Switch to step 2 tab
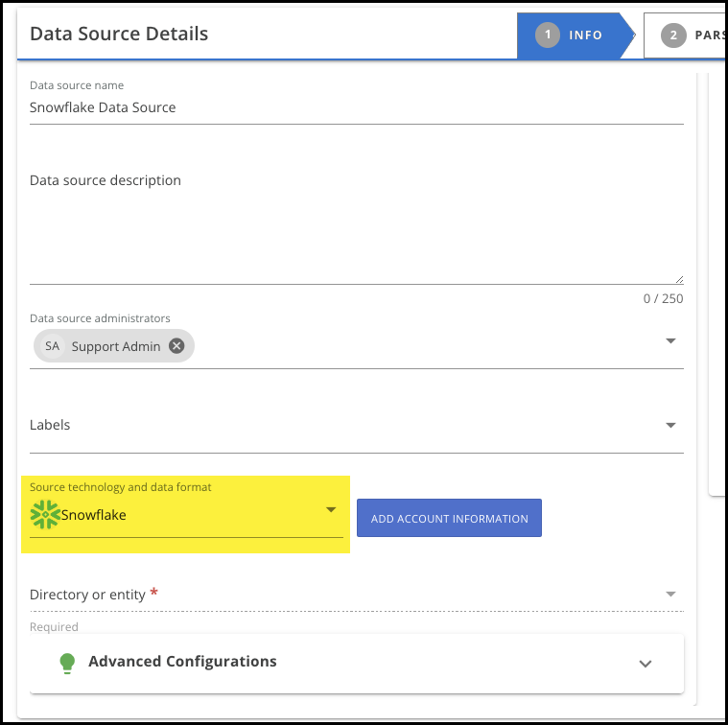Image resolution: width=728 pixels, height=725 pixels. click(685, 35)
